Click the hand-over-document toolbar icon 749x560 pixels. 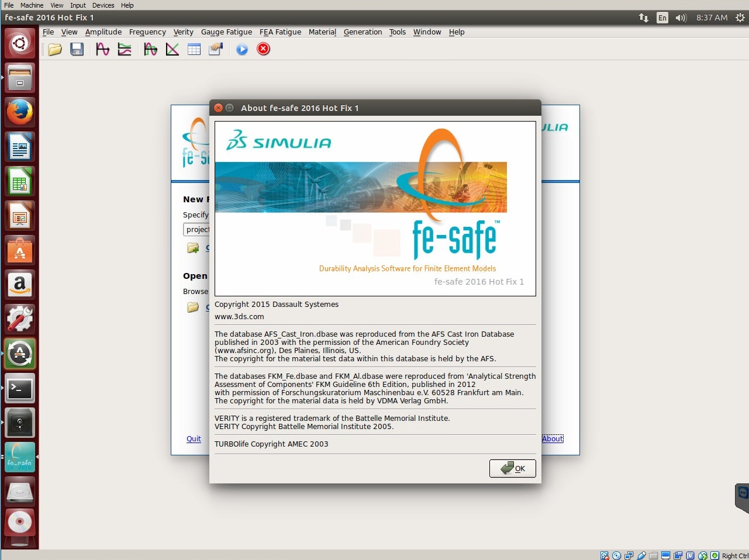click(x=216, y=50)
